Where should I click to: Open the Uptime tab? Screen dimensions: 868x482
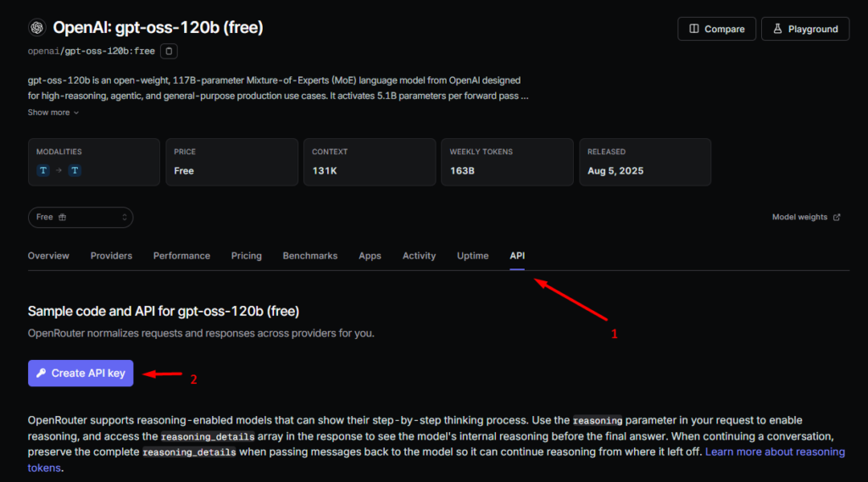point(473,256)
